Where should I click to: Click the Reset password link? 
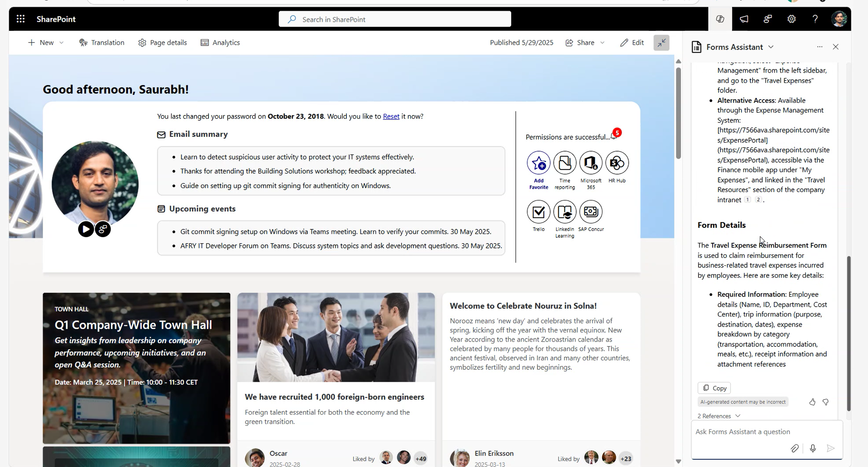[391, 116]
